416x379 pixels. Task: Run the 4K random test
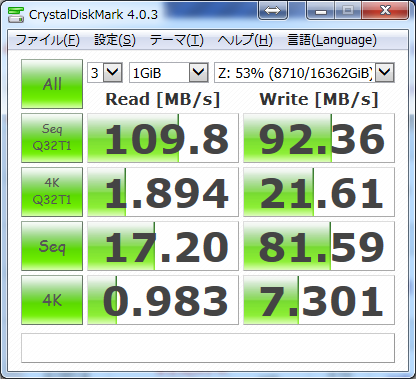pos(52,300)
